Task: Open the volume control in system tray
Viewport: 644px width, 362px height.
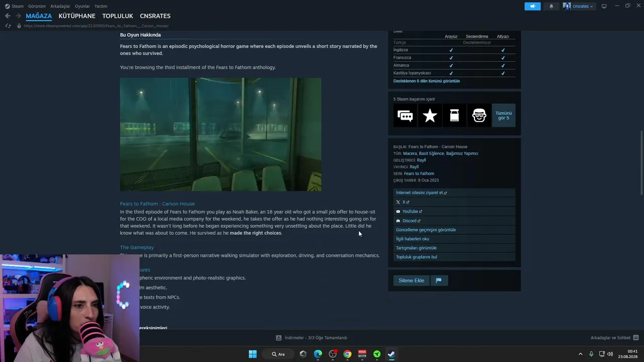Action: coord(610,354)
